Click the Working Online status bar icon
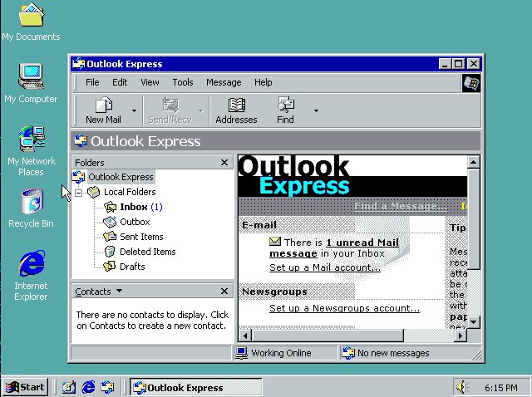Image resolution: width=532 pixels, height=397 pixels. pos(242,353)
